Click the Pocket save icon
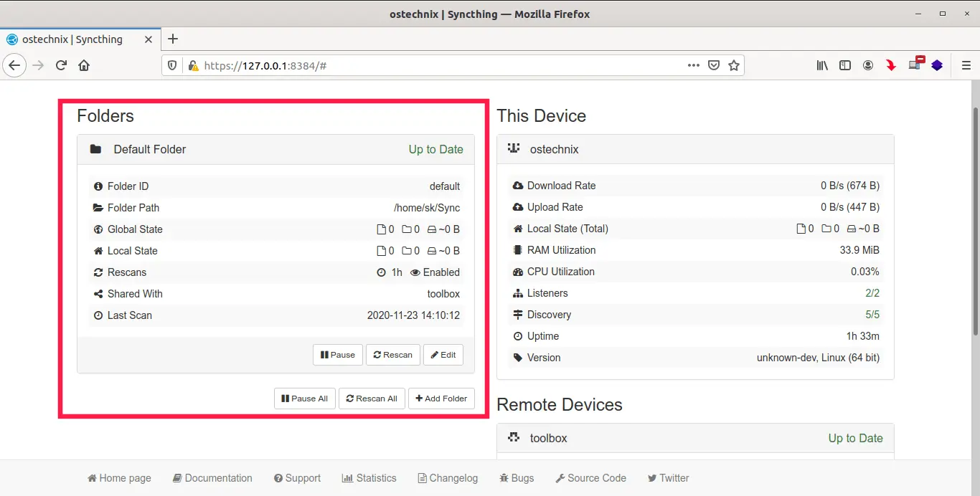This screenshot has width=980, height=496. (714, 65)
